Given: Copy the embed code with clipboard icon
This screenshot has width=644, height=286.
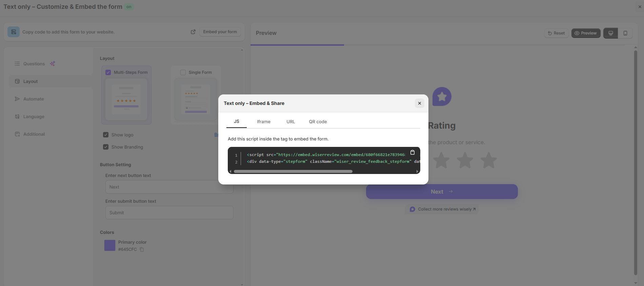Looking at the screenshot, I should click(x=412, y=152).
